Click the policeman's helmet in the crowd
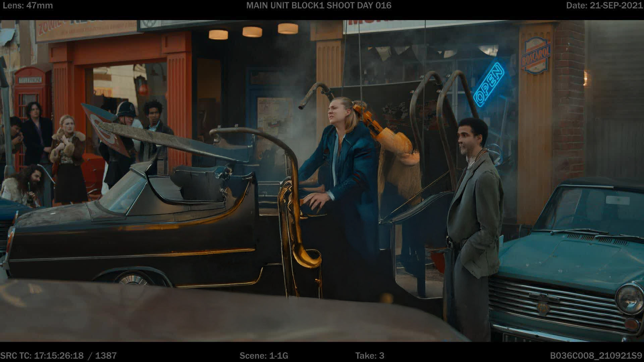This screenshot has height=362, width=644. 126,110
